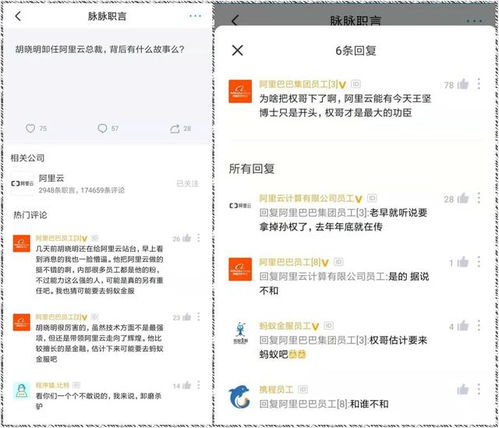Open the three-dot menu in the dimmed right header
This screenshot has height=428, width=499.
coord(474,21)
